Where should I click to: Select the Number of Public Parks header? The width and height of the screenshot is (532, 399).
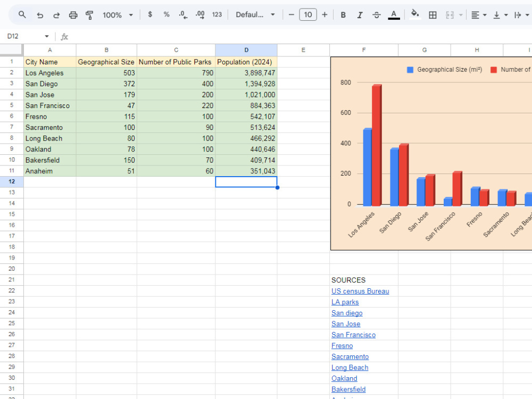click(176, 62)
